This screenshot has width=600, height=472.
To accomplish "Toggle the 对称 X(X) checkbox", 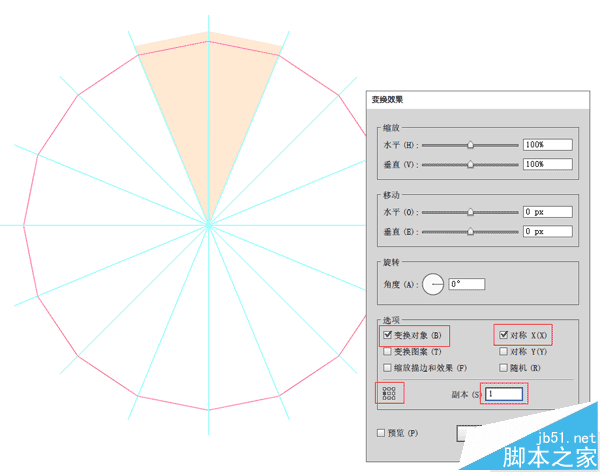I will [503, 334].
